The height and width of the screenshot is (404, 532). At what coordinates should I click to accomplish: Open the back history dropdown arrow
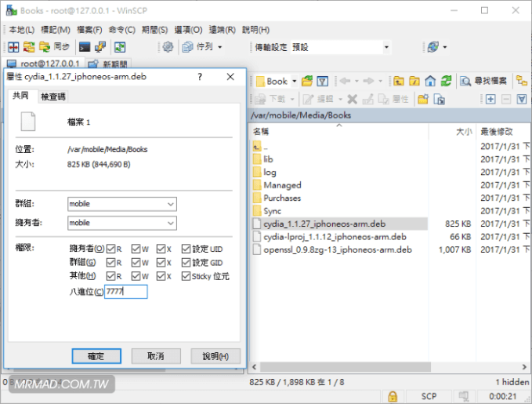356,82
